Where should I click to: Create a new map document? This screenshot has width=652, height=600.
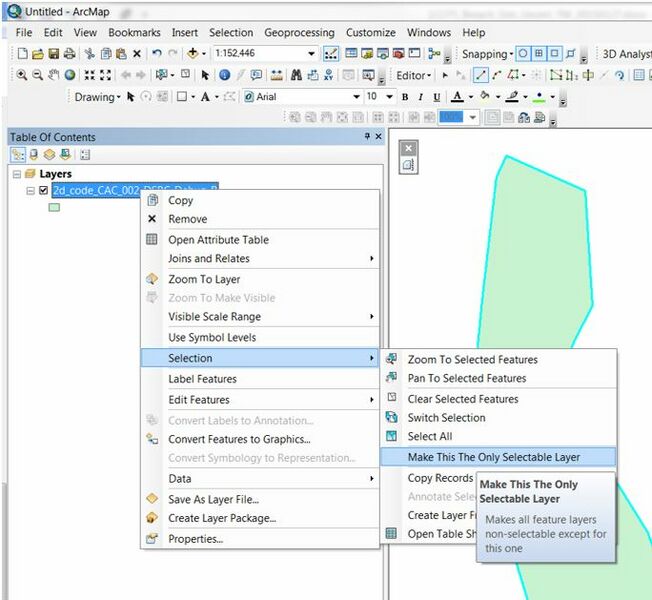(x=22, y=54)
